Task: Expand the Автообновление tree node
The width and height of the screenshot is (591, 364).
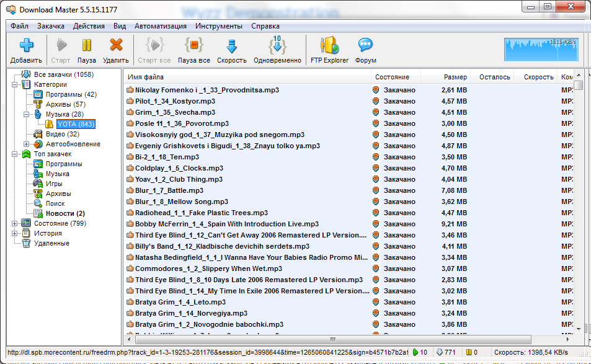Action: click(x=27, y=144)
